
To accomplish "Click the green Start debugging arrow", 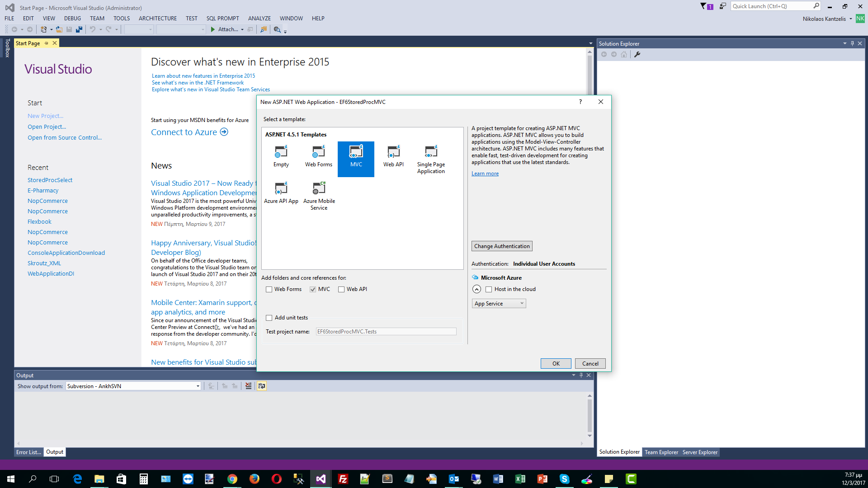I will (212, 29).
